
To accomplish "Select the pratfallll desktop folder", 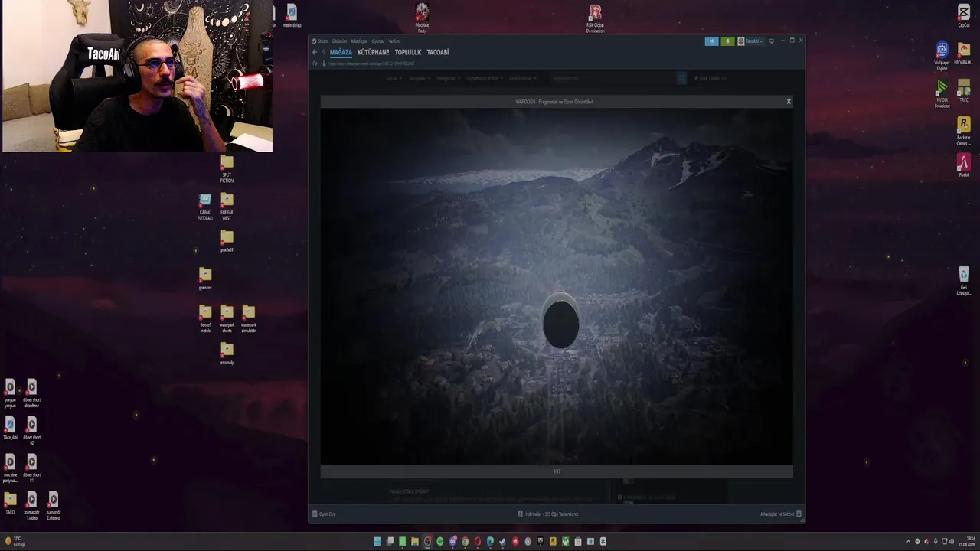I will (x=227, y=241).
